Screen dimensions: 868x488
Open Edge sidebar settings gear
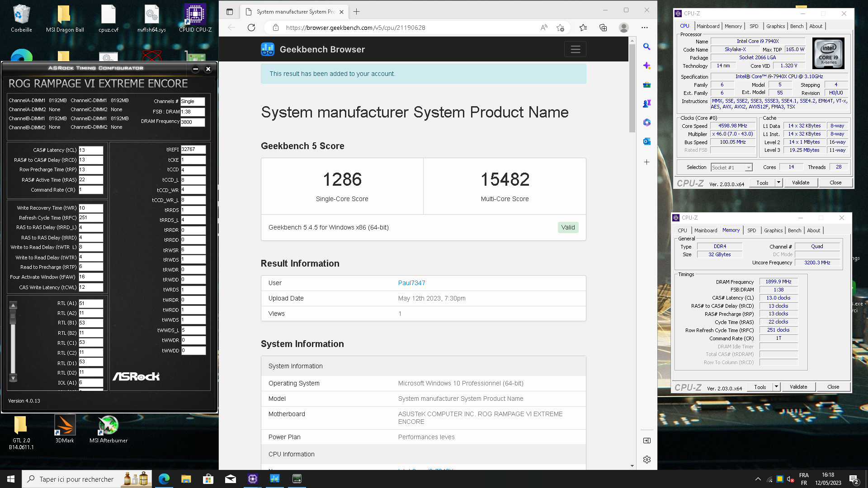(x=647, y=460)
